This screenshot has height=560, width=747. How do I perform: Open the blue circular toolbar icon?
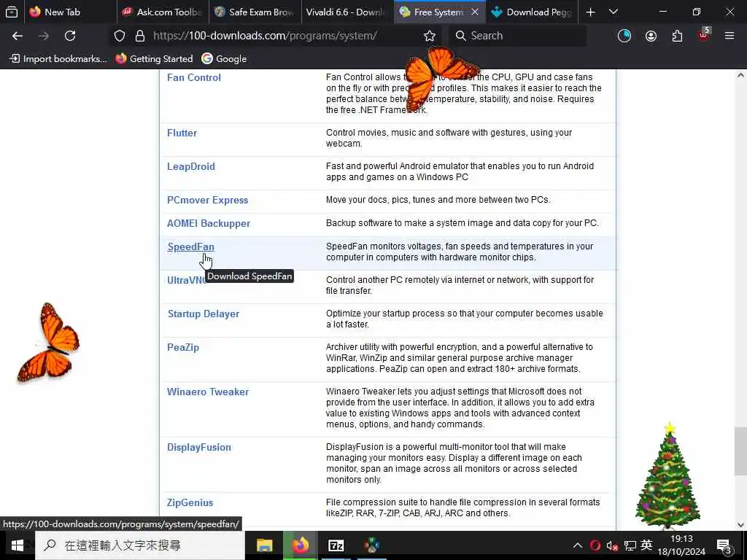tap(624, 36)
